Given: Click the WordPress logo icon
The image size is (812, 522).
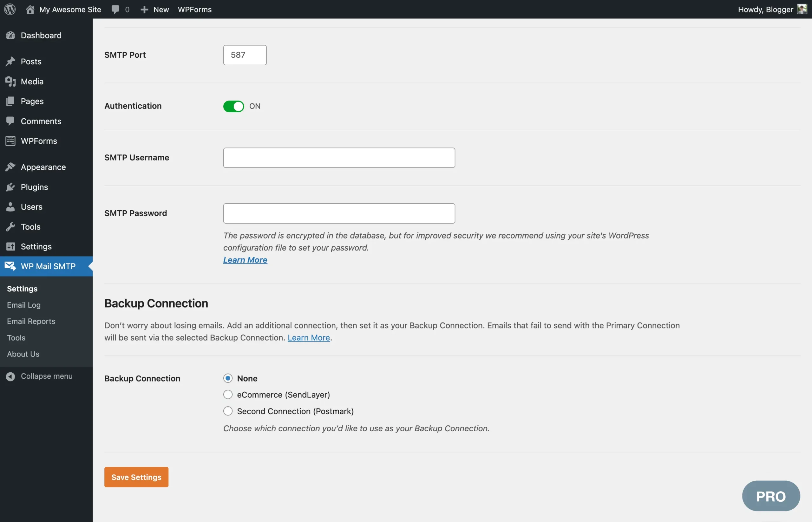Looking at the screenshot, I should click(10, 9).
